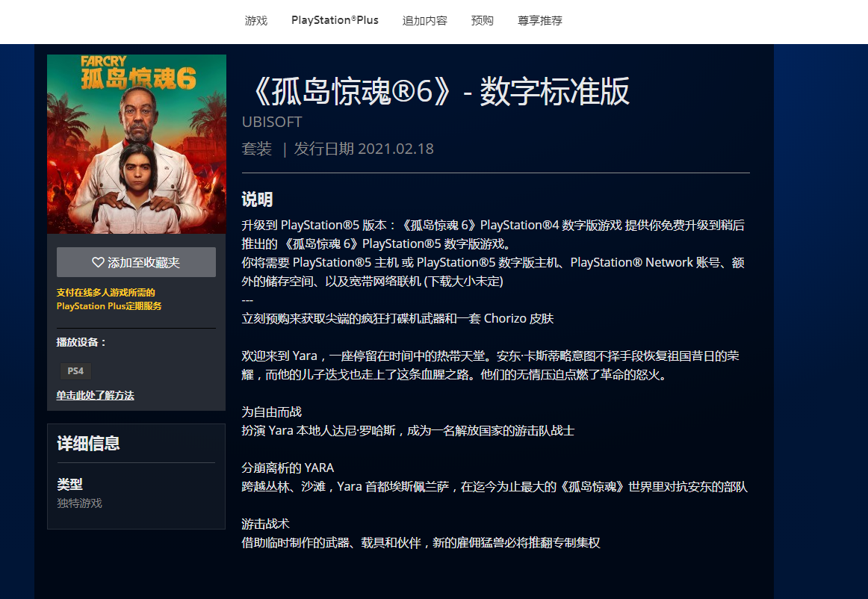Click the PS4 platform badge
This screenshot has height=599, width=868.
(75, 371)
